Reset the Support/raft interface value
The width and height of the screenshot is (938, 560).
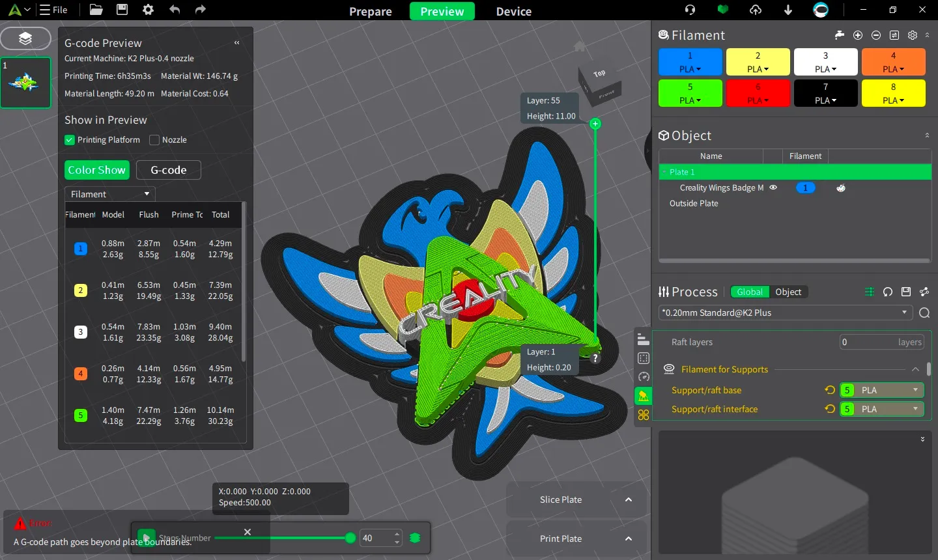point(830,409)
